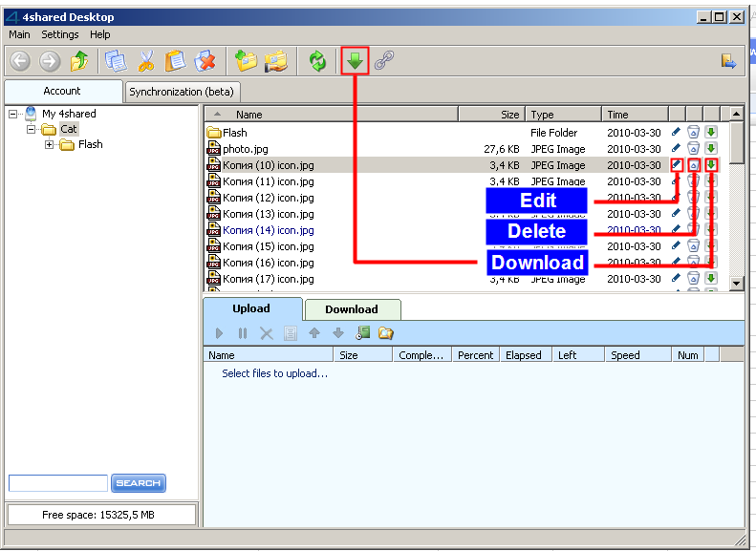Image resolution: width=756 pixels, height=551 pixels.
Task: Click the file list scrollbar up arrow
Action: [x=736, y=115]
